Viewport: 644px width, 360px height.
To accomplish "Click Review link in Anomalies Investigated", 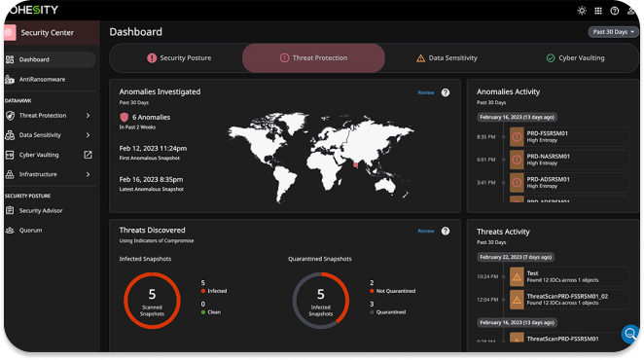I will coord(426,92).
